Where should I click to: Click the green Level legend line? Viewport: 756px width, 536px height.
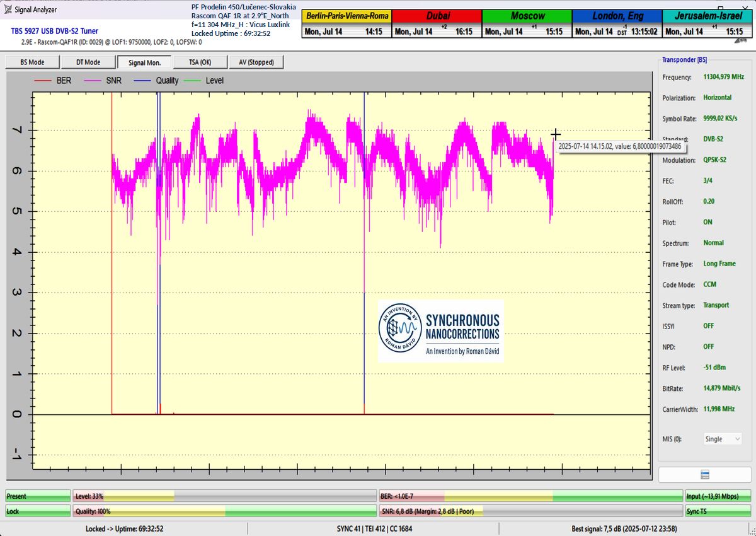(x=193, y=81)
